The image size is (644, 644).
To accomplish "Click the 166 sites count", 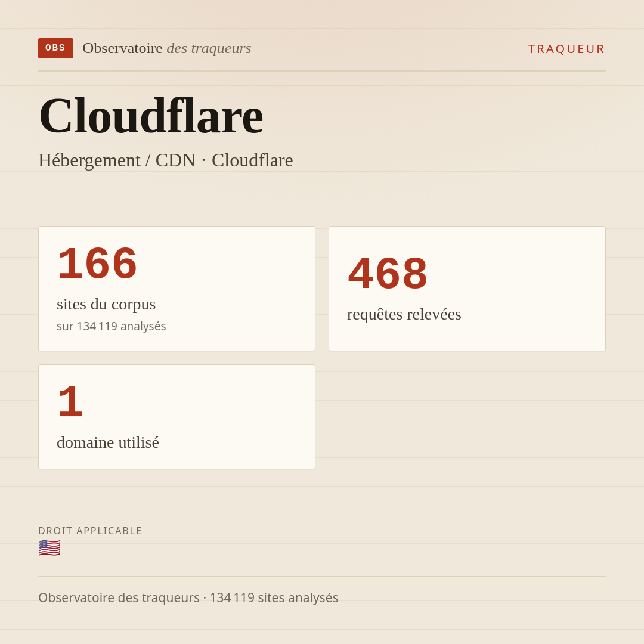I will [97, 264].
